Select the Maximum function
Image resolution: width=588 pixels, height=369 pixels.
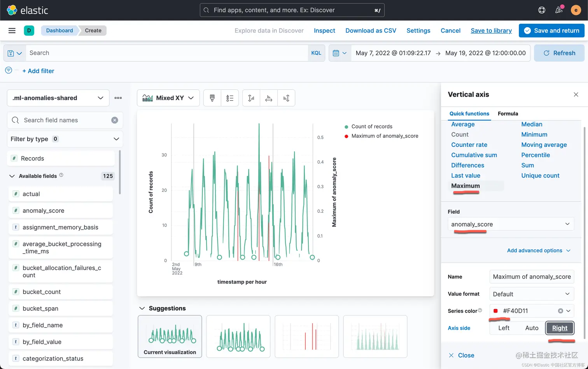[465, 186]
